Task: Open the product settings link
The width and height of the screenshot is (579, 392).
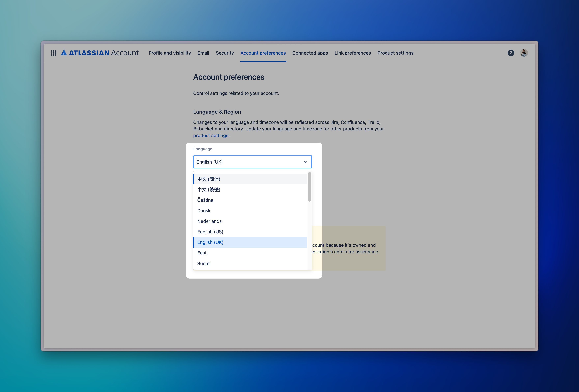Action: (x=211, y=135)
